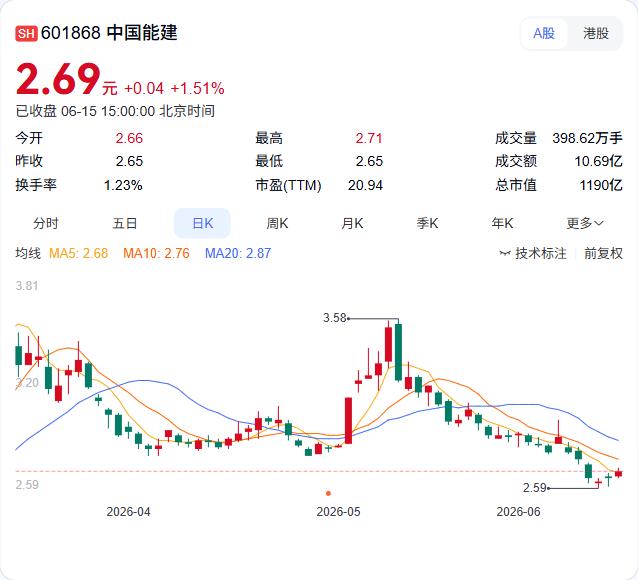Click the tall green candle at 3.58 peak

point(398,352)
